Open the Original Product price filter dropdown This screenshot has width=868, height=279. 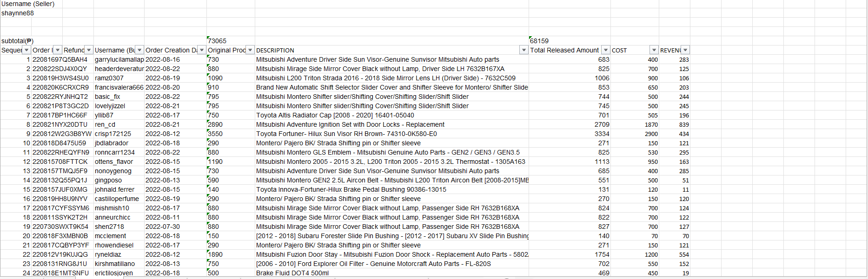[x=250, y=50]
